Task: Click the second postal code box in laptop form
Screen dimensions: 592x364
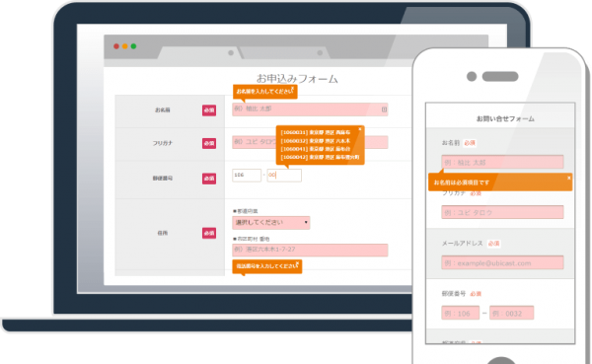Action: pos(284,176)
